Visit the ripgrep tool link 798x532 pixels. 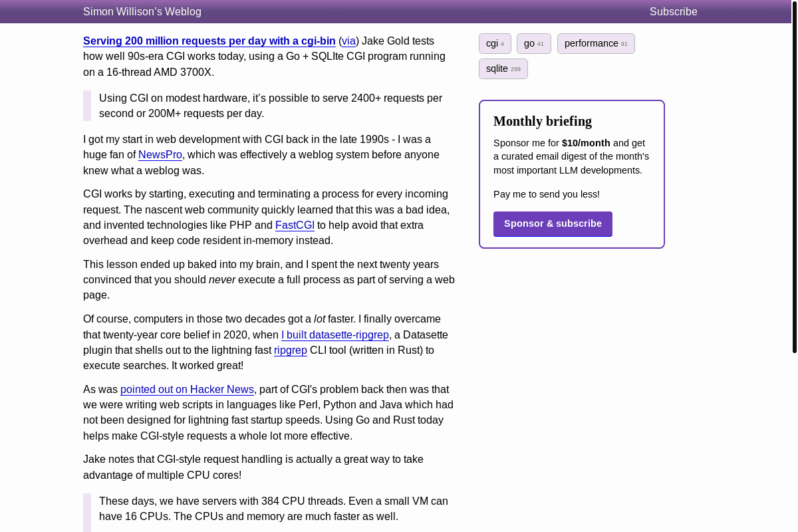point(290,350)
